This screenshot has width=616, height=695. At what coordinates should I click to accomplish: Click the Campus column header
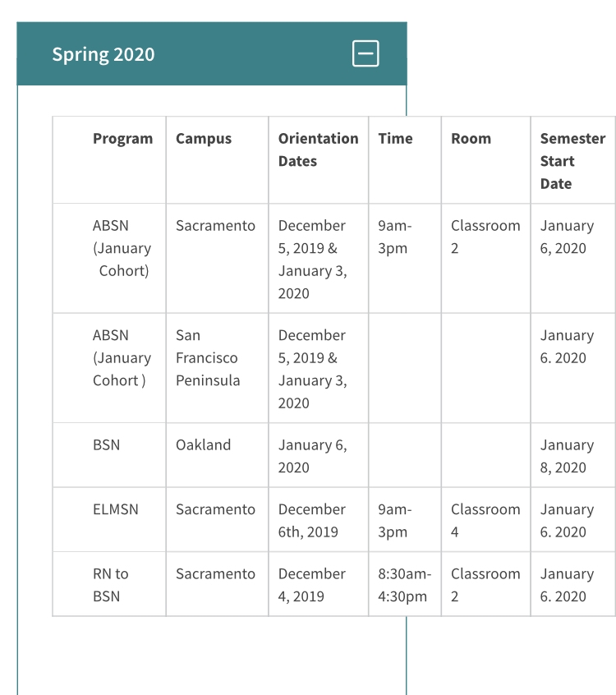point(204,139)
